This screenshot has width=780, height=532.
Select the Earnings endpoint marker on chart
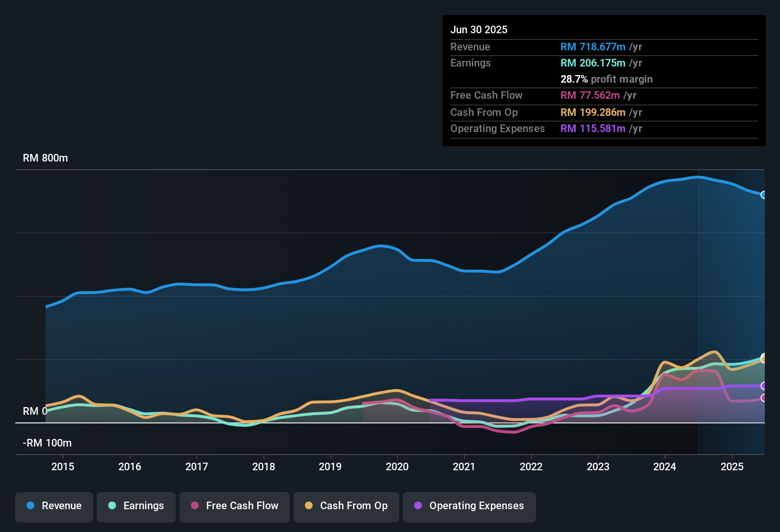click(764, 356)
